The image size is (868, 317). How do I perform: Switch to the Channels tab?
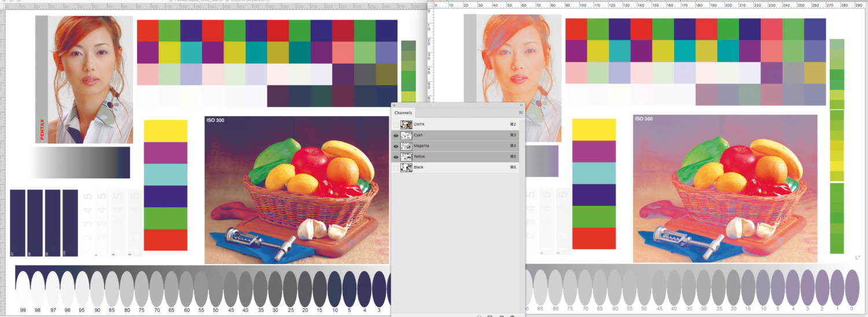pos(403,112)
